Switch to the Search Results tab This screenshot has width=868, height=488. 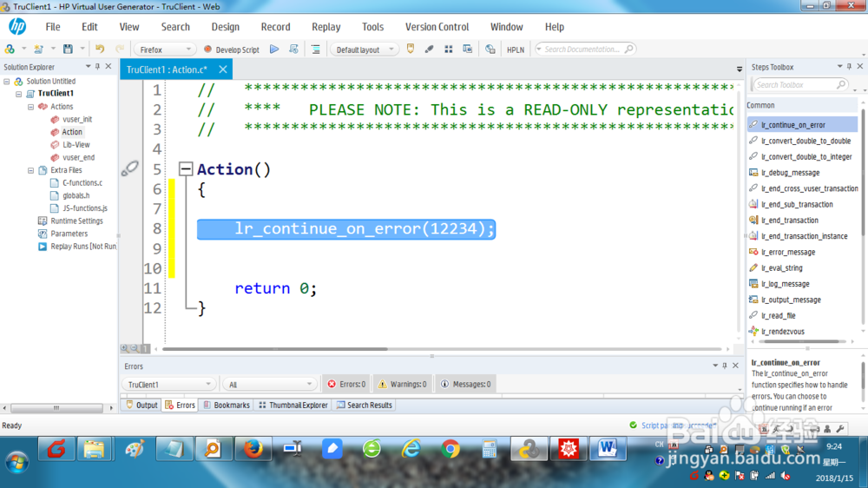click(x=365, y=405)
